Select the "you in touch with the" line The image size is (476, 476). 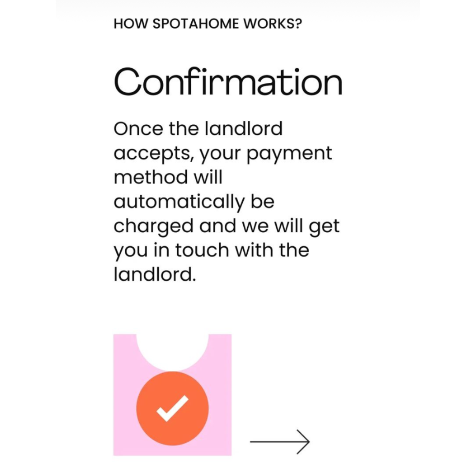pyautogui.click(x=212, y=251)
